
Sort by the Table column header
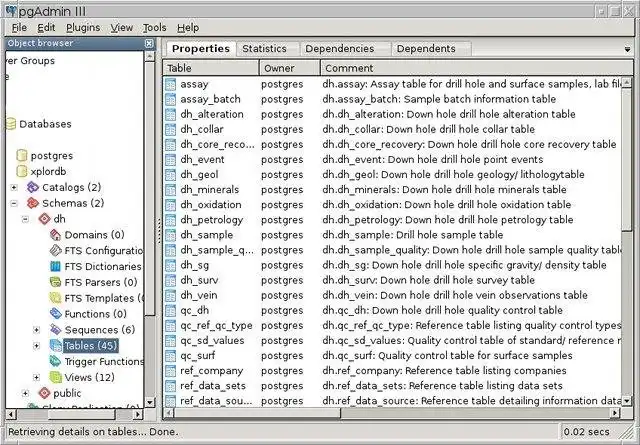tap(211, 68)
